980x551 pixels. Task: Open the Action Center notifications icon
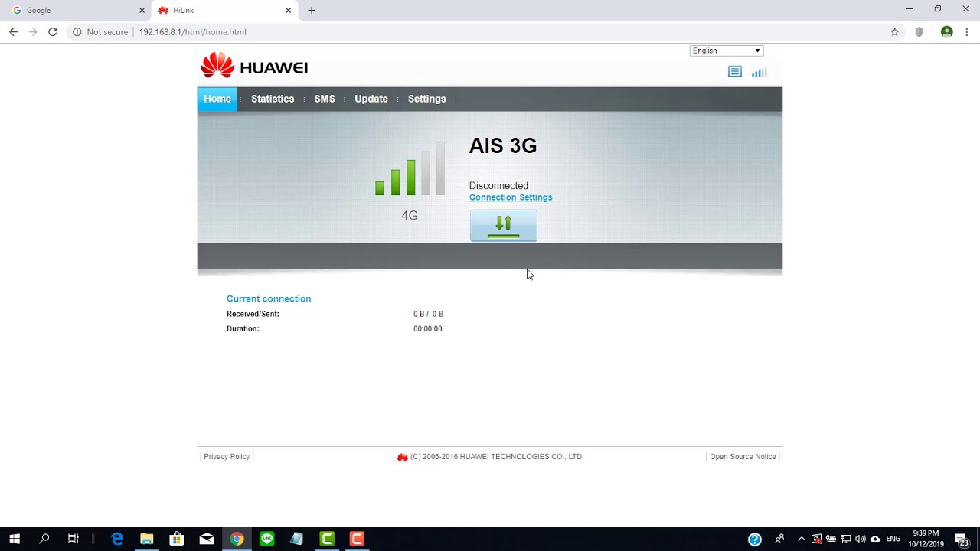pyautogui.click(x=962, y=539)
